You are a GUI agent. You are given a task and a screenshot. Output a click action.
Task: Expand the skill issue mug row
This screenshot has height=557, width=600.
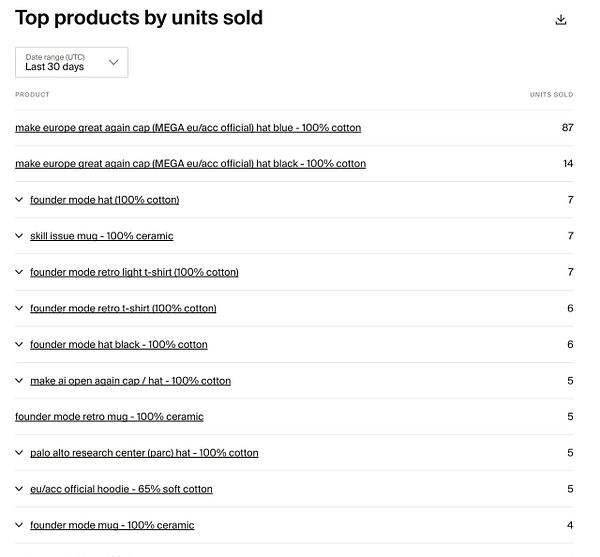[x=19, y=236]
